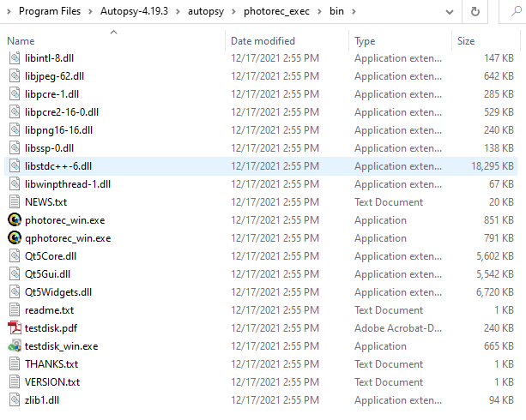Click the bin breadcrumb segment
The height and width of the screenshot is (420, 526).
coord(336,11)
